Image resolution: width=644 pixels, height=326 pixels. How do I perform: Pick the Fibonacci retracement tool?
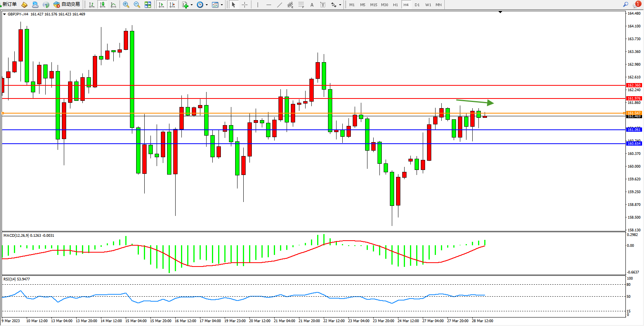coord(301,5)
